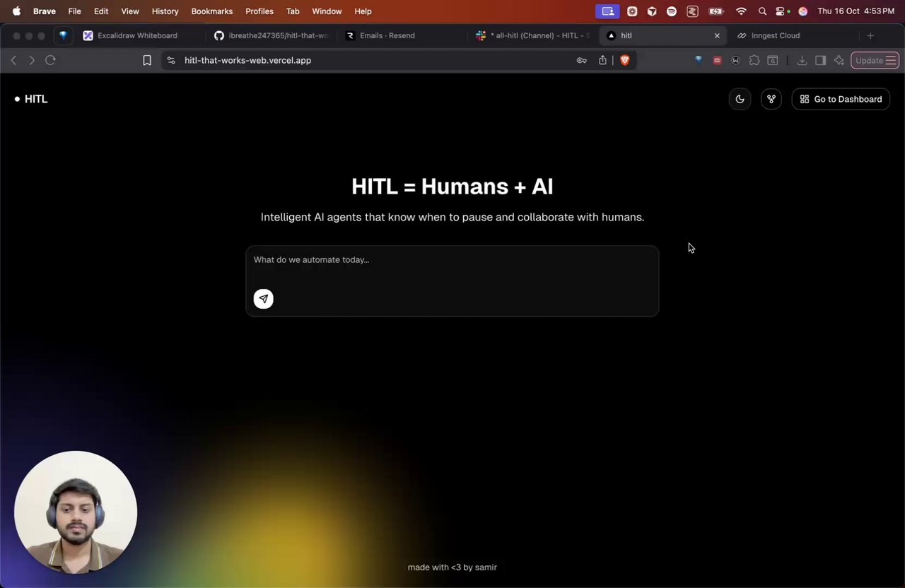Click the address bar URL
The width and height of the screenshot is (905, 588).
coord(247,60)
